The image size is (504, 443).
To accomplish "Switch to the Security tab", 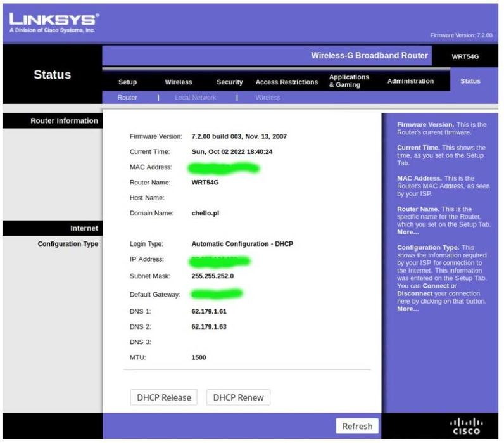I will 229,82.
